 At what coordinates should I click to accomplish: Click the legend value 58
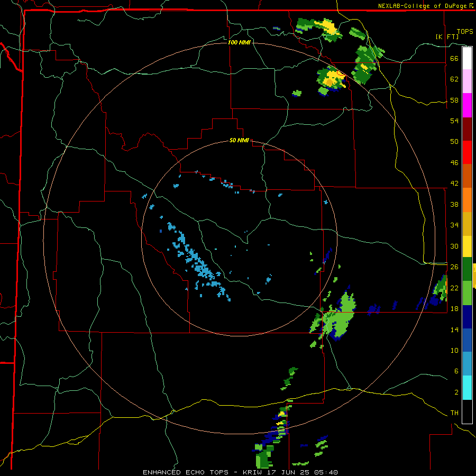tap(454, 100)
